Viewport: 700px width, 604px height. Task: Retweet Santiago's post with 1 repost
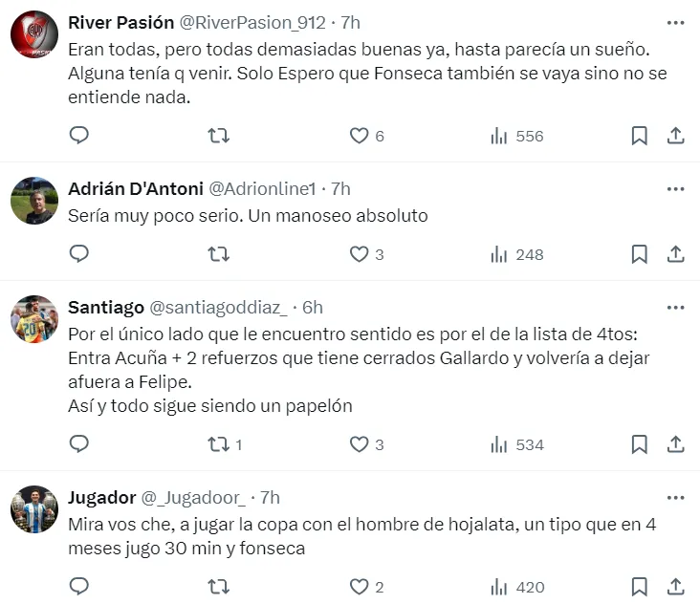tap(218, 444)
